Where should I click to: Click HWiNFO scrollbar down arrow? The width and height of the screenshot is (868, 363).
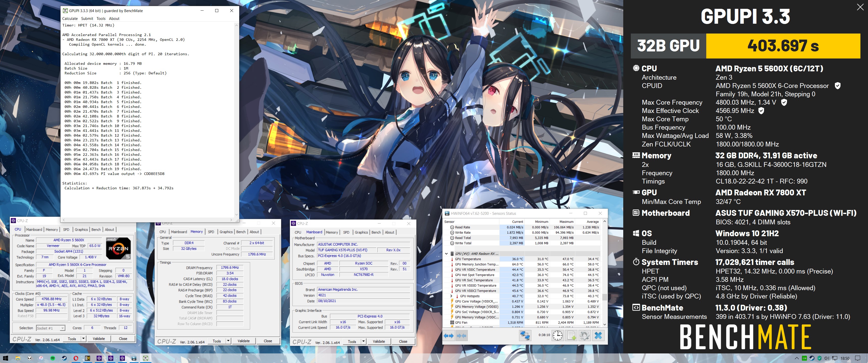[x=605, y=324]
